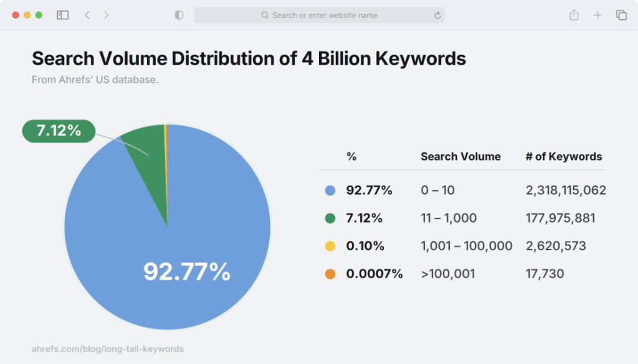Reload the page using refresh icon
The height and width of the screenshot is (364, 638).
pyautogui.click(x=437, y=16)
